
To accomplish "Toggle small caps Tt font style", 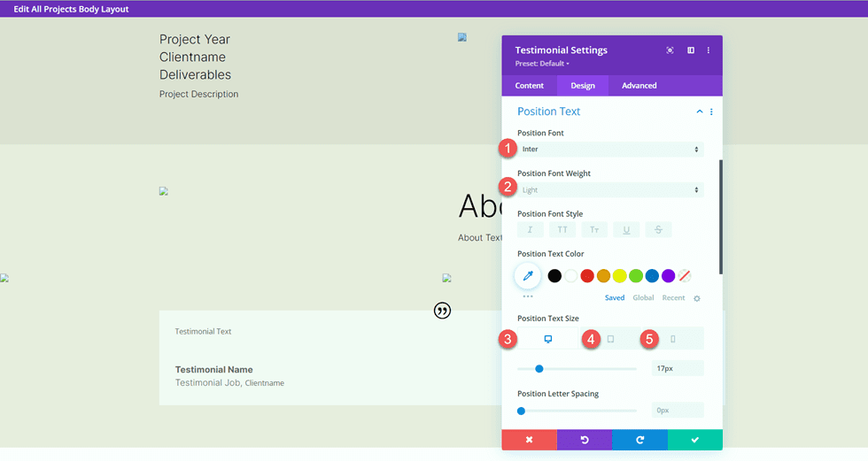I will pyautogui.click(x=594, y=230).
